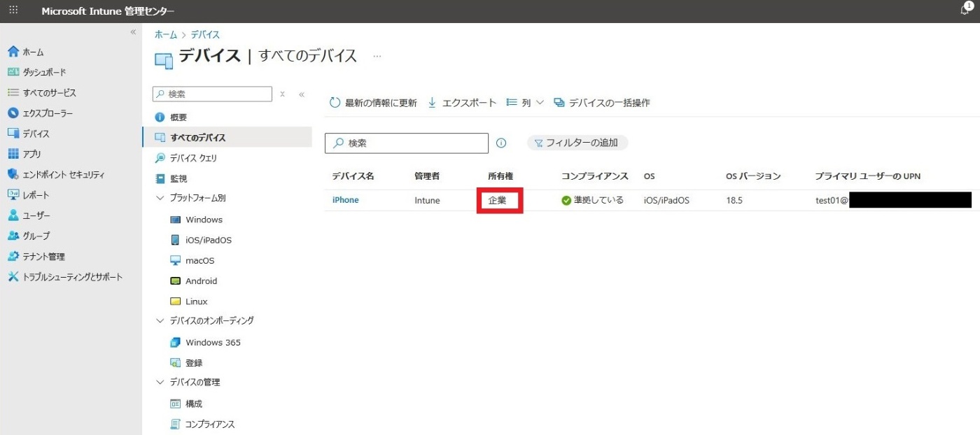Click the エクスポート button
The height and width of the screenshot is (435, 980).
[x=461, y=103]
